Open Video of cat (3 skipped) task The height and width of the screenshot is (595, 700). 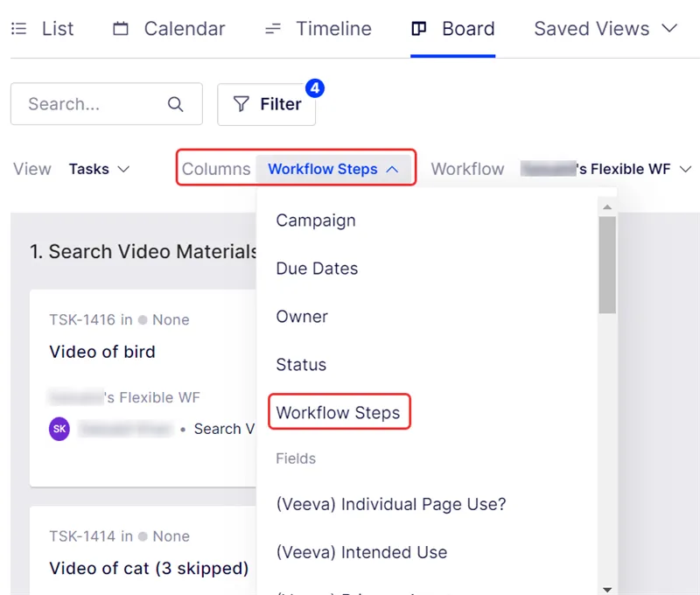tap(149, 568)
